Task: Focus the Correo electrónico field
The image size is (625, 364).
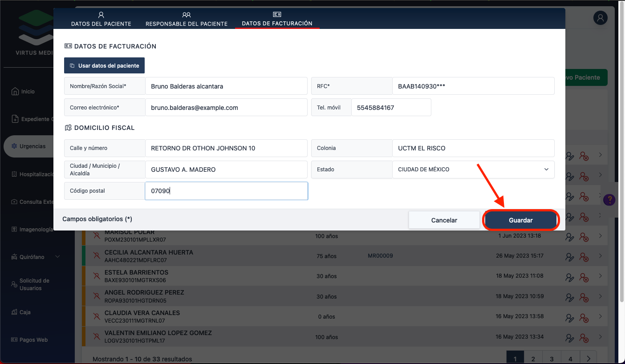Action: click(x=226, y=108)
